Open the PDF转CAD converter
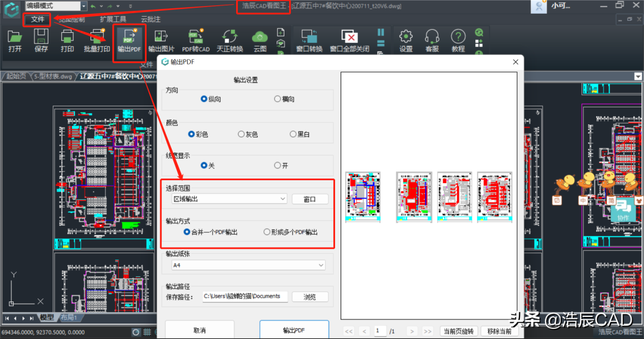This screenshot has height=339, width=644. point(196,41)
